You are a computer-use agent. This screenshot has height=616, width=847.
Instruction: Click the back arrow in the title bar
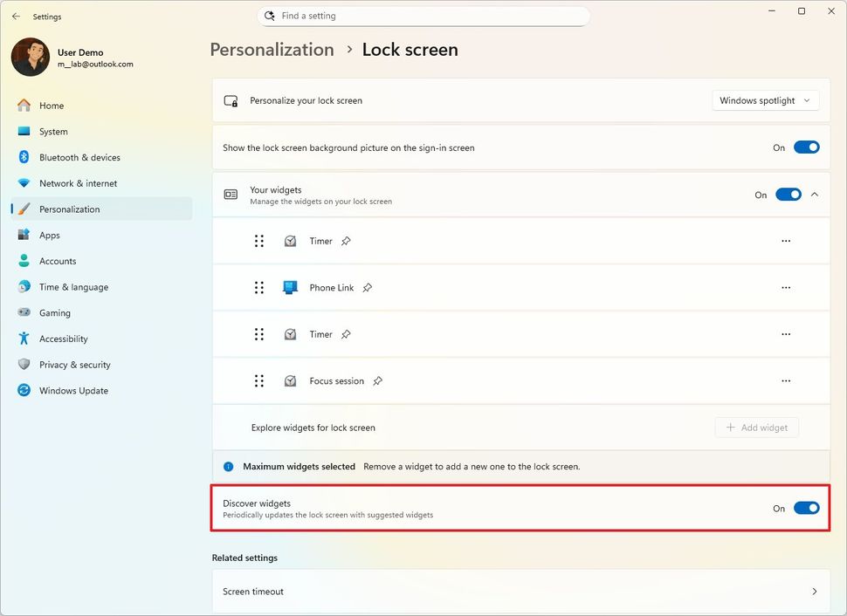coord(16,16)
